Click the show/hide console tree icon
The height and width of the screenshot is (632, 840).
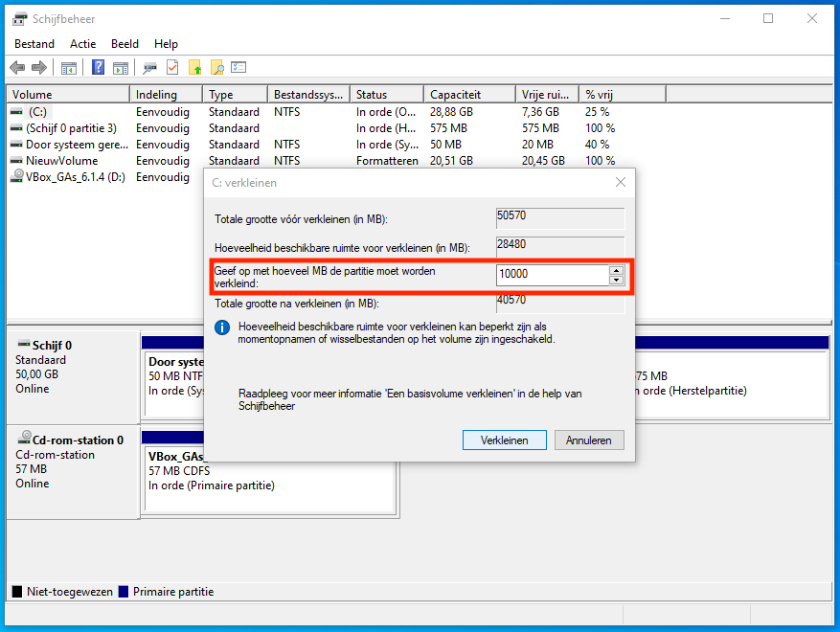69,68
